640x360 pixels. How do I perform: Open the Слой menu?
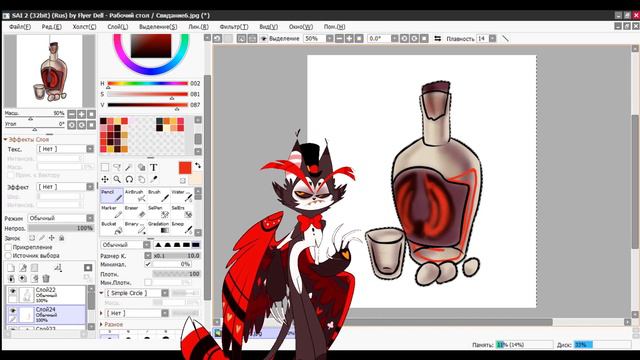pyautogui.click(x=118, y=27)
